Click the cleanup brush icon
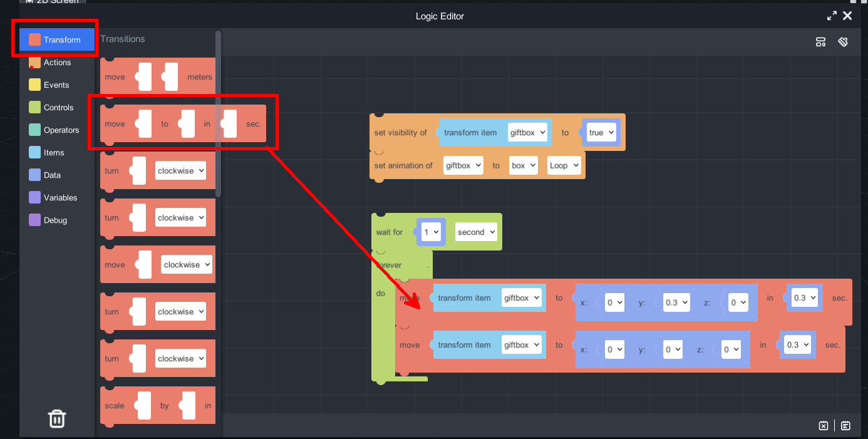 (843, 42)
